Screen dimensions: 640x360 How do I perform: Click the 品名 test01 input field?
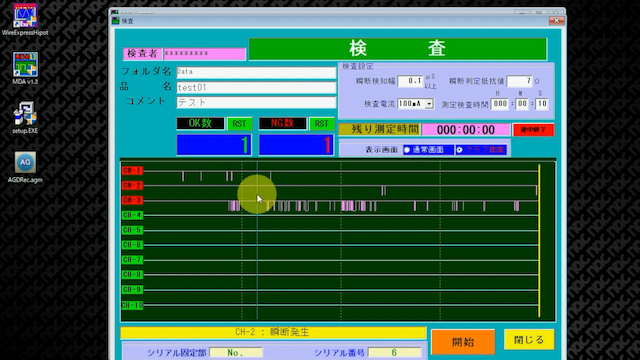point(256,87)
